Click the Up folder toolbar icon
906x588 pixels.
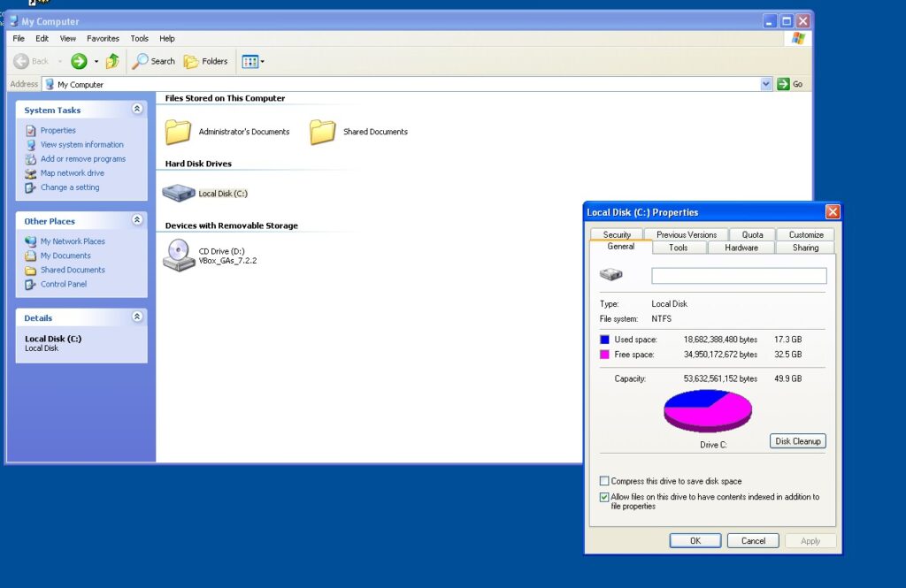click(x=112, y=61)
